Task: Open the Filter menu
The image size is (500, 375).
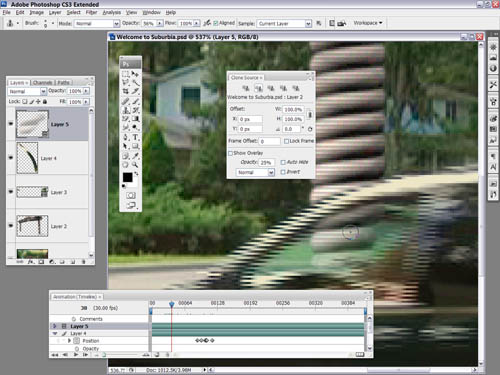Action: point(91,12)
